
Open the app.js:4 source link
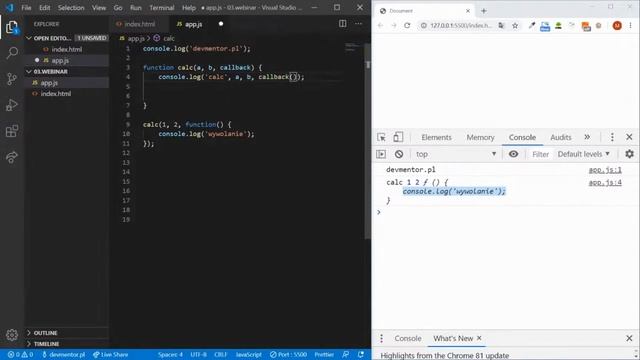pyautogui.click(x=605, y=182)
